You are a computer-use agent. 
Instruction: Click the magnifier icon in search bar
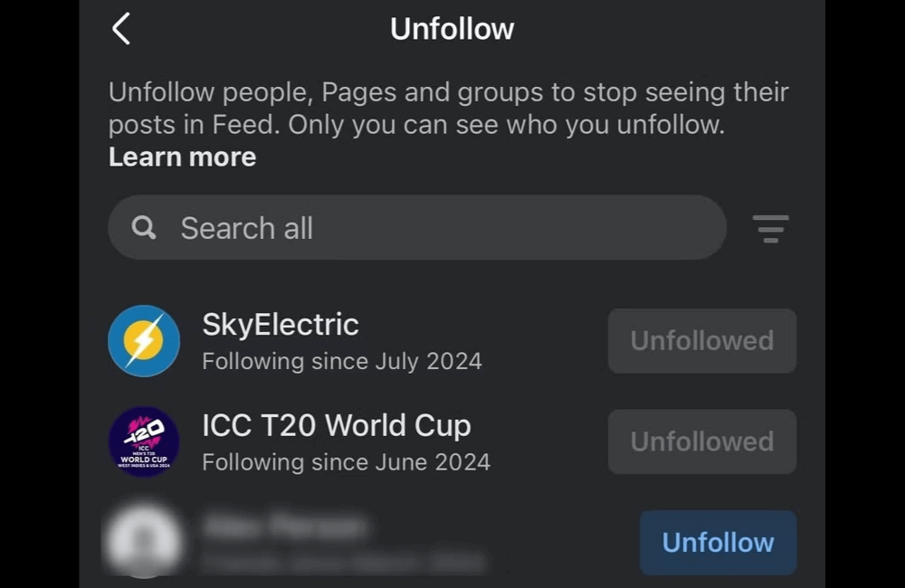tap(144, 228)
